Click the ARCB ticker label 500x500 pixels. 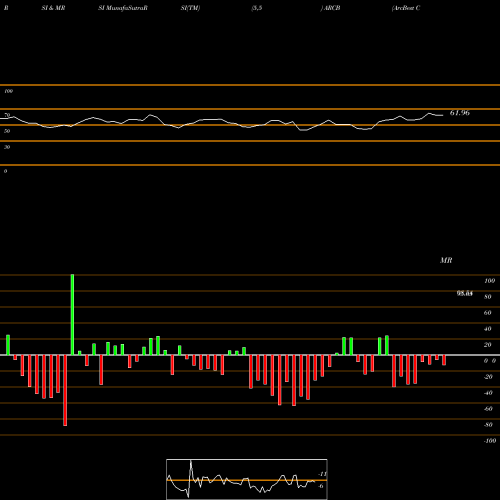(331, 8)
